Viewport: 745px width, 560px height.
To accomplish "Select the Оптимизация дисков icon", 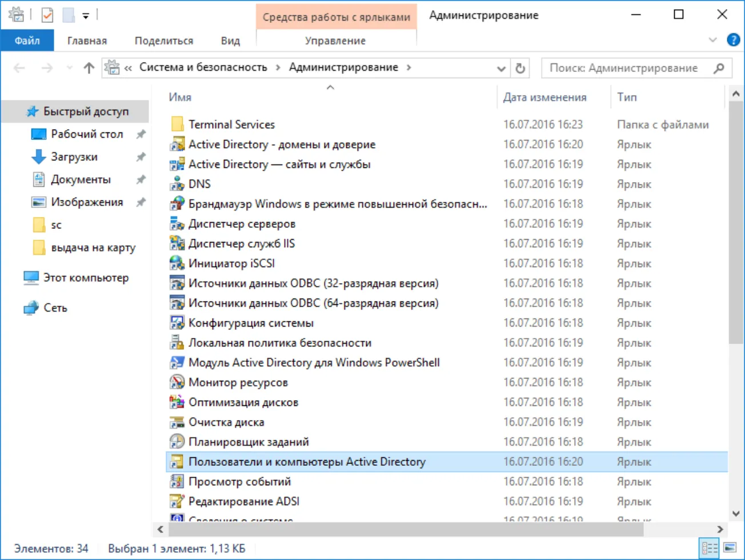I will [x=177, y=402].
